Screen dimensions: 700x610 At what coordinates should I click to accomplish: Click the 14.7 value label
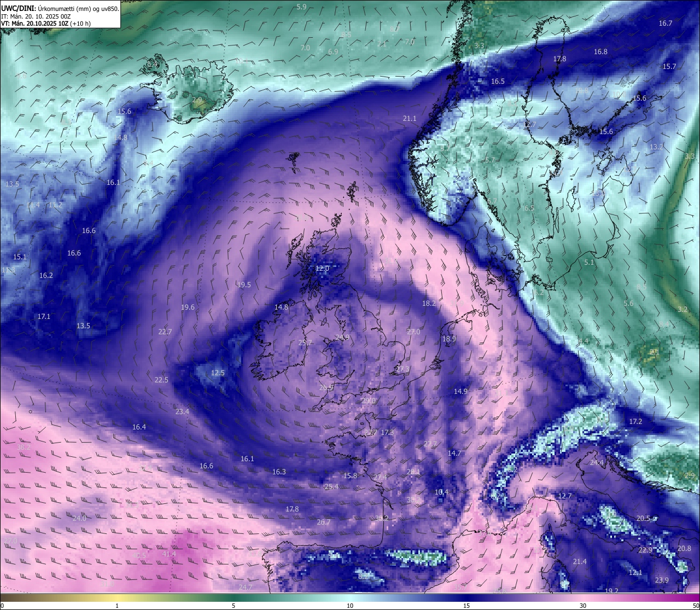pos(454,453)
